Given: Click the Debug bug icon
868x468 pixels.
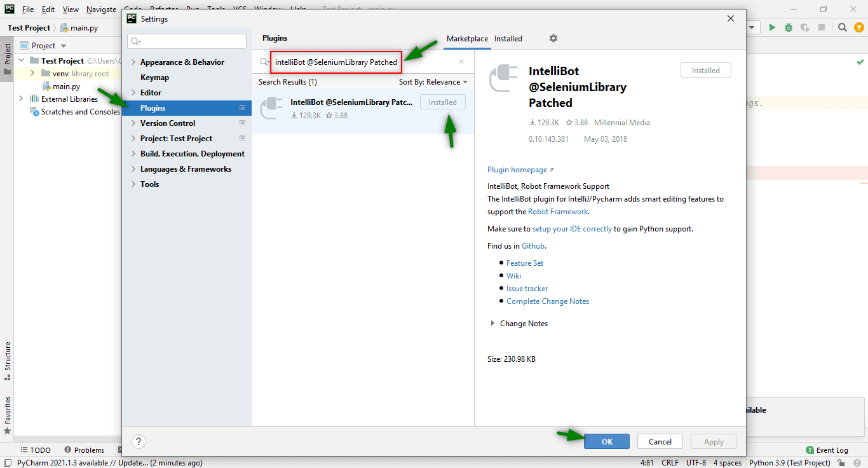Looking at the screenshot, I should (789, 27).
